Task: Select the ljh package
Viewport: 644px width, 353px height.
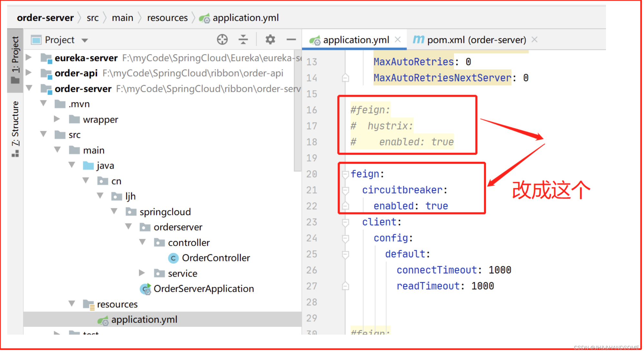Action: [131, 197]
